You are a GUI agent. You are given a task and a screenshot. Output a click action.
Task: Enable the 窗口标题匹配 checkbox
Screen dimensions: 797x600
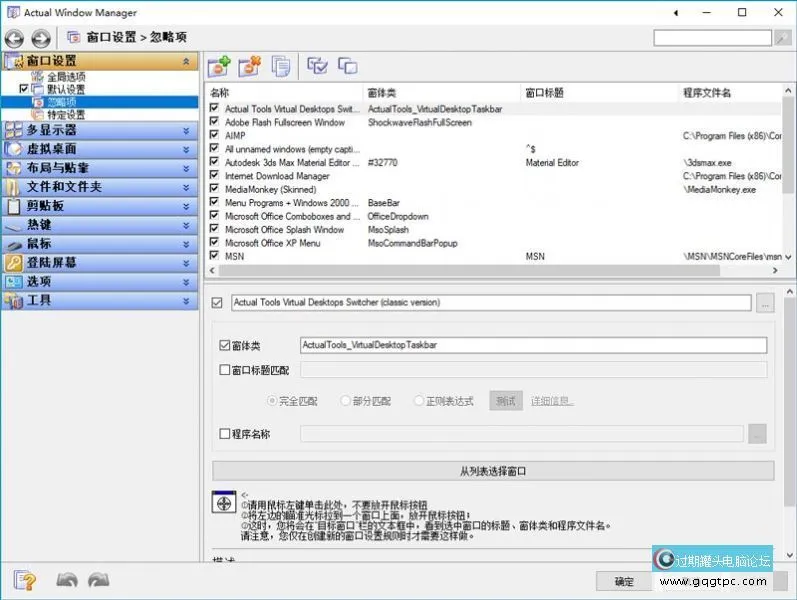(224, 370)
